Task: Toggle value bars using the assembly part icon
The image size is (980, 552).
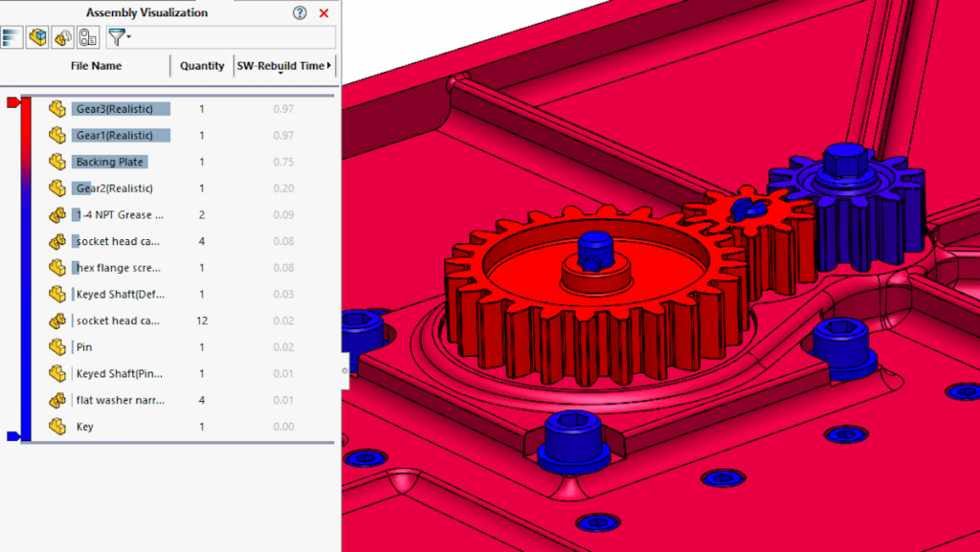Action: [36, 37]
